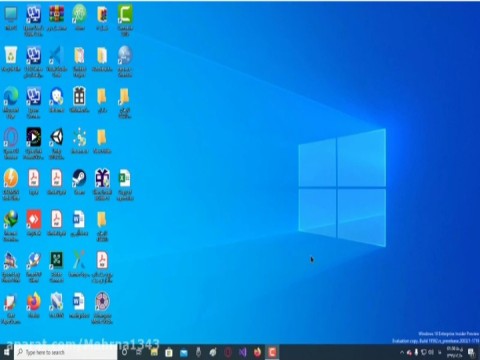480x360 pixels.
Task: Open Microsoft Edge desktop shortcut
Action: (x=11, y=102)
